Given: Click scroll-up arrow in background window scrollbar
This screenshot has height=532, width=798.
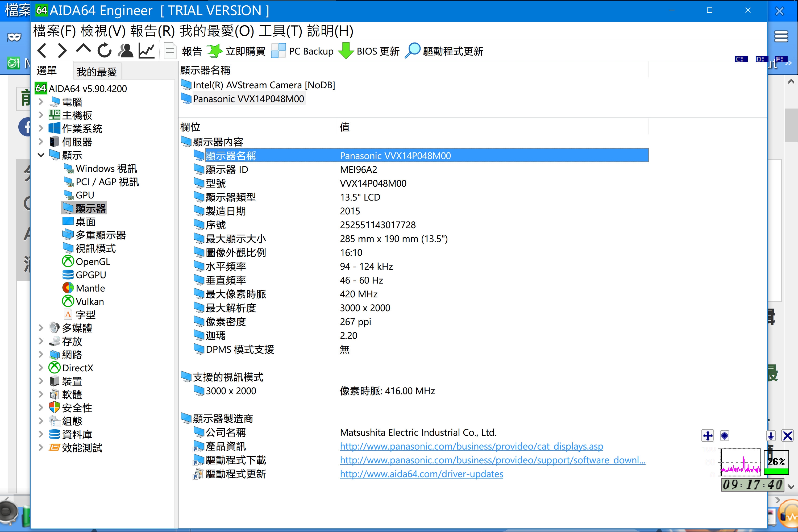Looking at the screenshot, I should (791, 81).
